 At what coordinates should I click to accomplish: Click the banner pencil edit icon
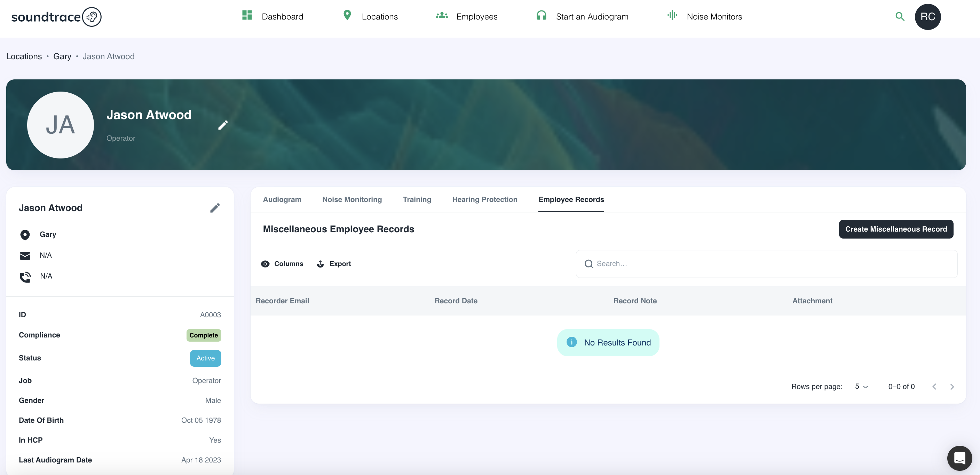point(223,125)
